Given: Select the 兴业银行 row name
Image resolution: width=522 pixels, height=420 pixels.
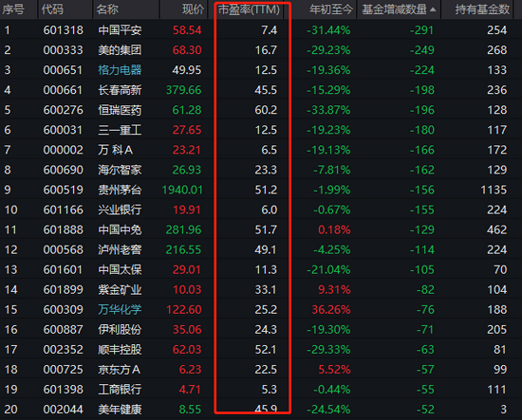Looking at the screenshot, I should pos(120,210).
